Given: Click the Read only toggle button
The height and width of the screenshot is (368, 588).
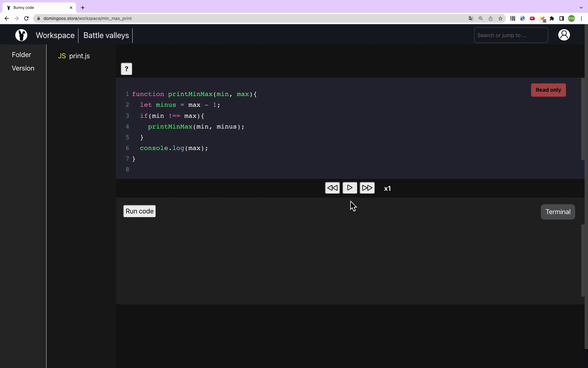Looking at the screenshot, I should click(x=548, y=90).
